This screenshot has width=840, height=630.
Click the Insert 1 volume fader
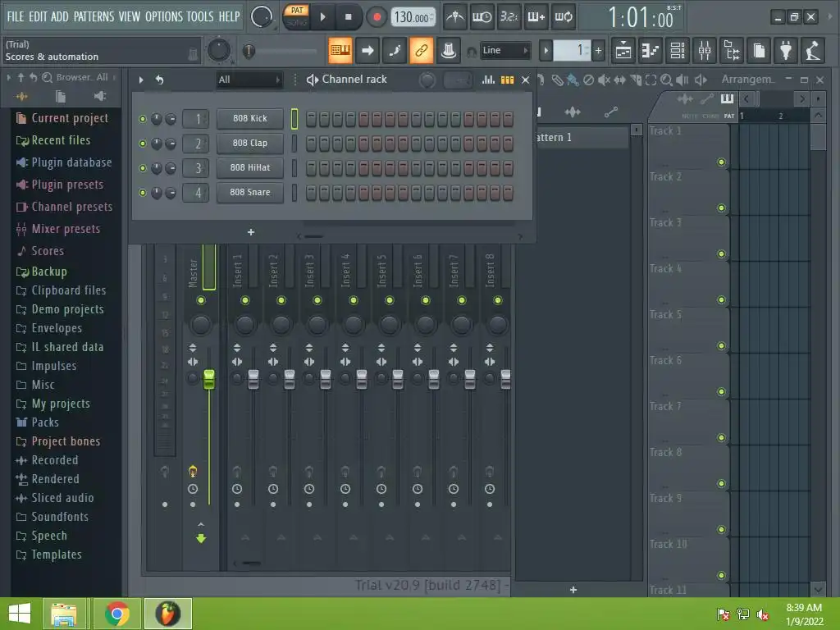253,379
